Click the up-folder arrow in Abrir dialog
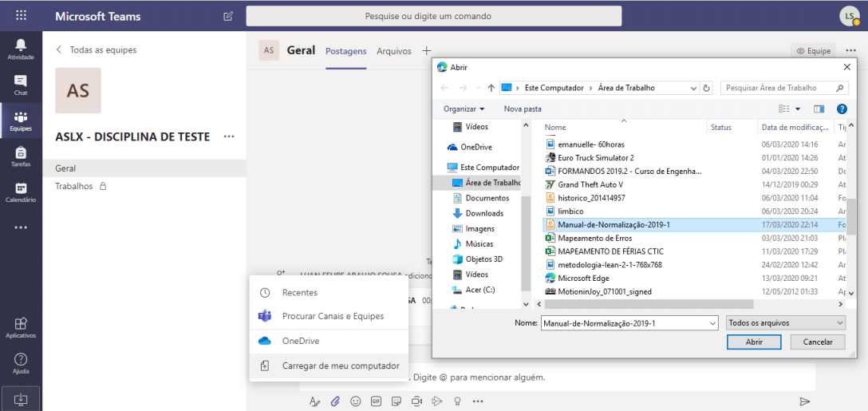Screen dimensions: 868x411 (491, 88)
